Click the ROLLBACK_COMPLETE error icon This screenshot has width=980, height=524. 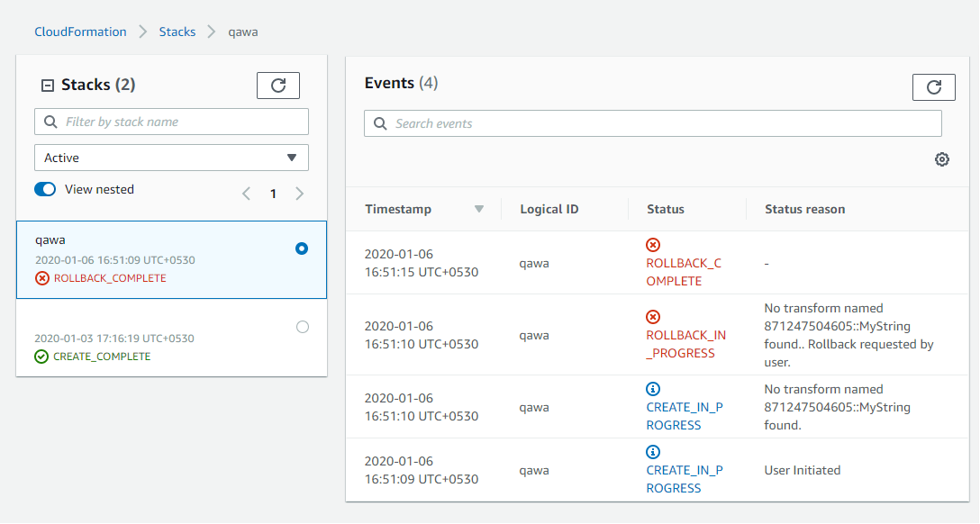tap(652, 244)
